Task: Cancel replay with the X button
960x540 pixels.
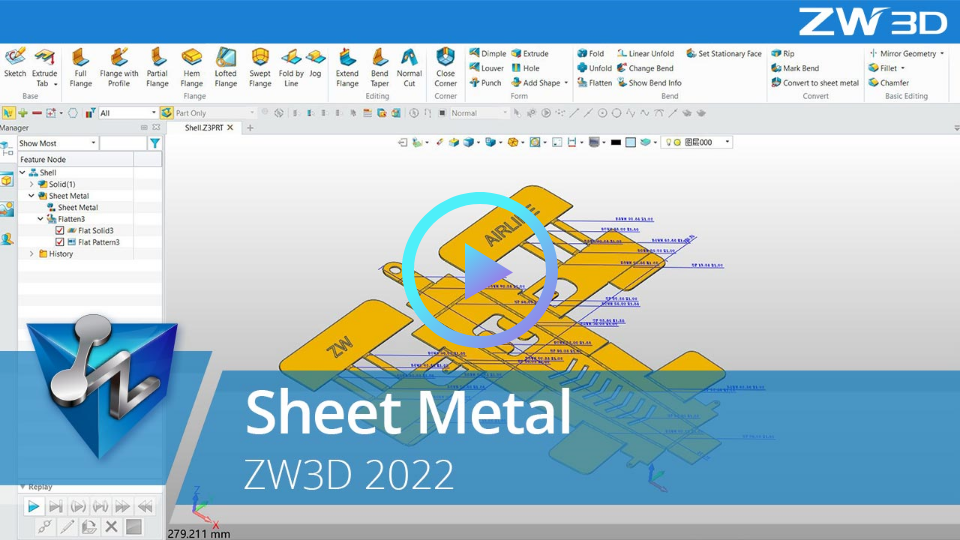Action: coord(111,527)
